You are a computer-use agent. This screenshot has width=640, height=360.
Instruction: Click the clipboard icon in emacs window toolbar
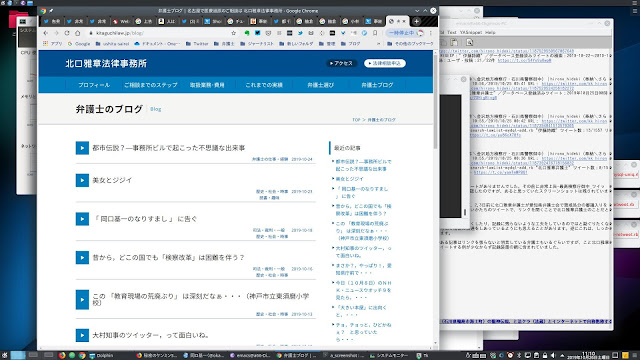[x=454, y=42]
